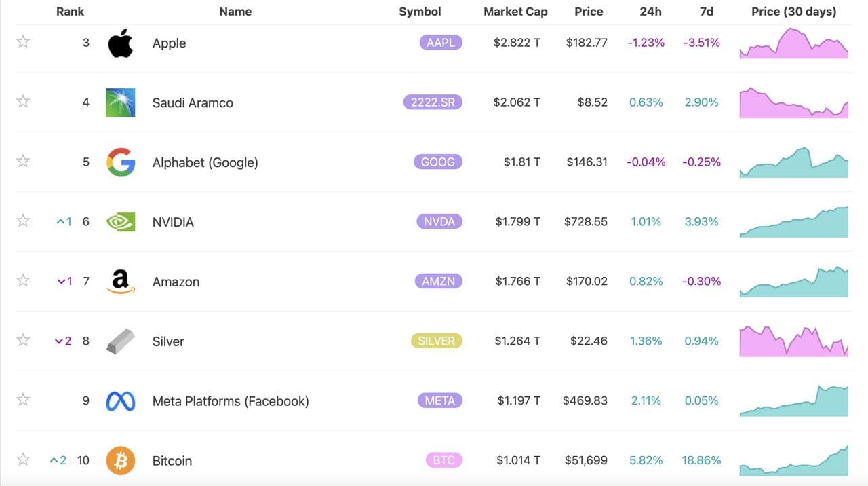Click the AAPL symbol badge
This screenshot has width=868, height=486.
441,43
